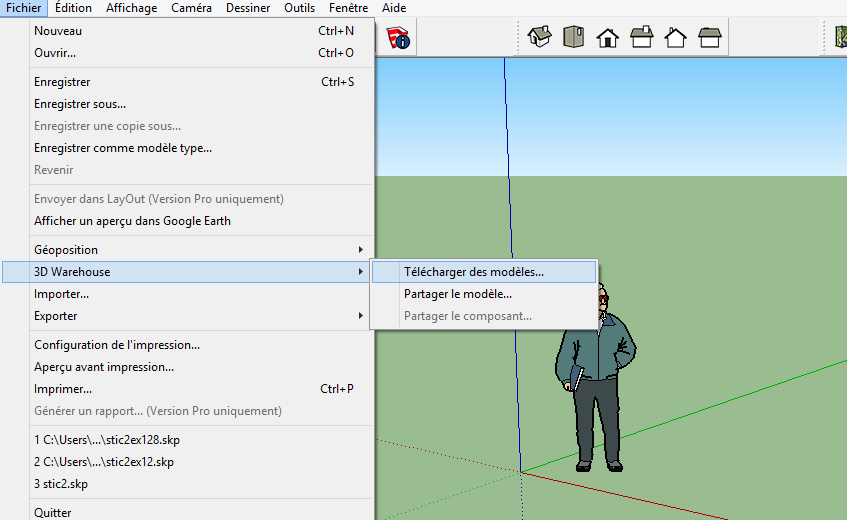This screenshot has height=520, width=847.
Task: Select Télécharger des modèles... submenu item
Action: point(484,272)
